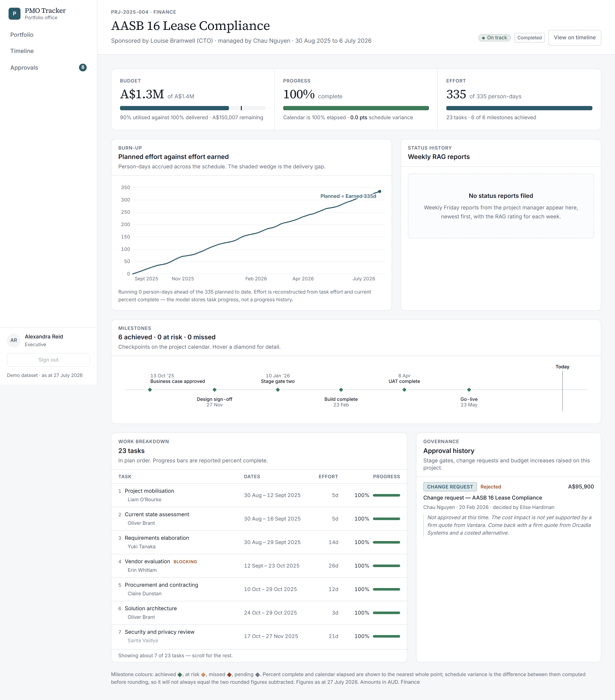Select the Vendor evaluation task
Image resolution: width=615 pixels, height=700 pixels.
pos(259,566)
